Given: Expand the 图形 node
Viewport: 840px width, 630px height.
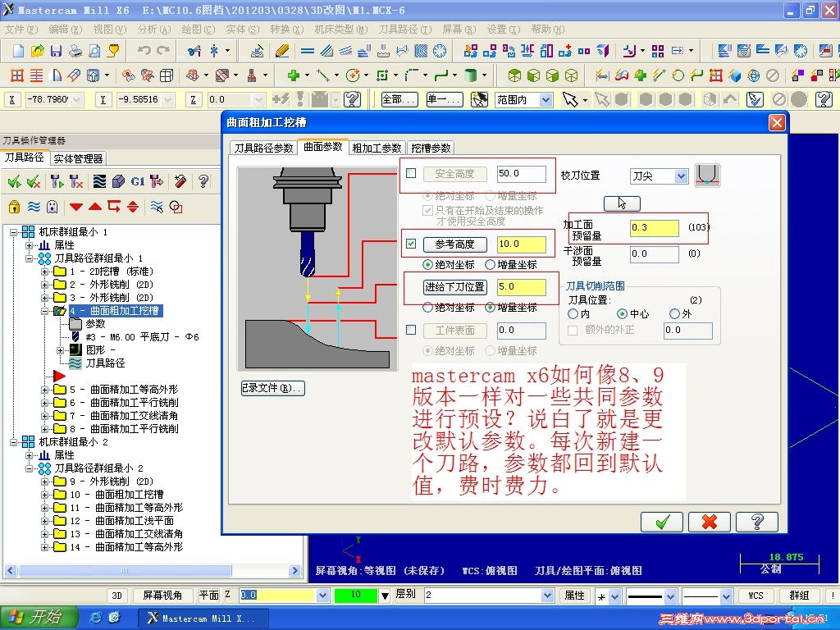Looking at the screenshot, I should [x=61, y=350].
